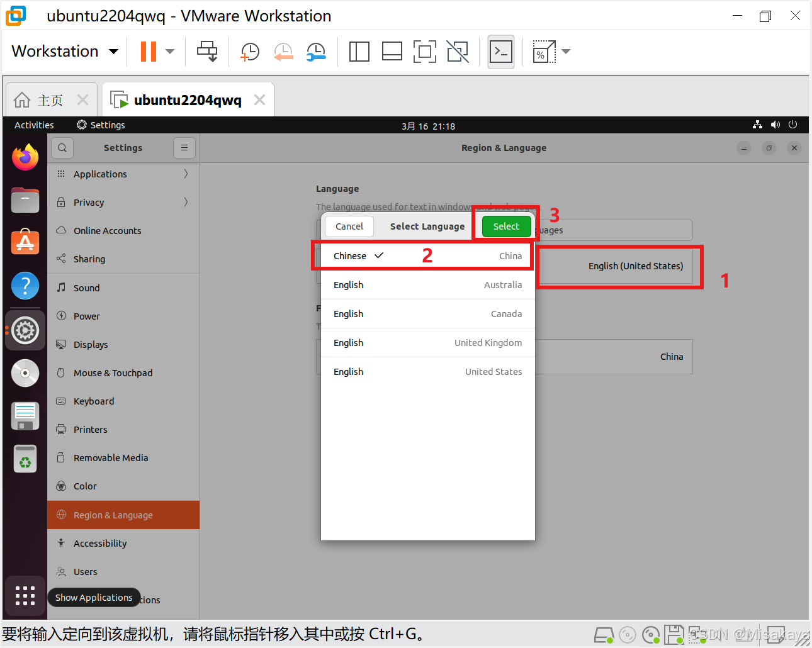812x648 pixels.
Task: Open the Trash icon in the dock
Action: click(25, 459)
